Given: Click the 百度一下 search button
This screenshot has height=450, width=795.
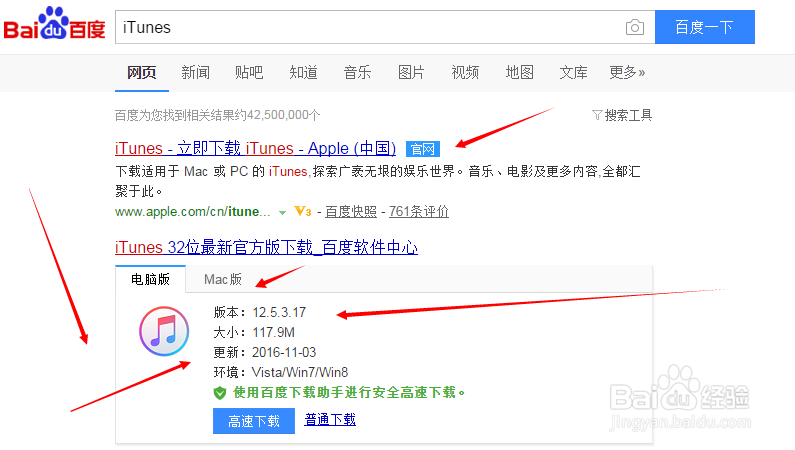Looking at the screenshot, I should click(x=705, y=27).
